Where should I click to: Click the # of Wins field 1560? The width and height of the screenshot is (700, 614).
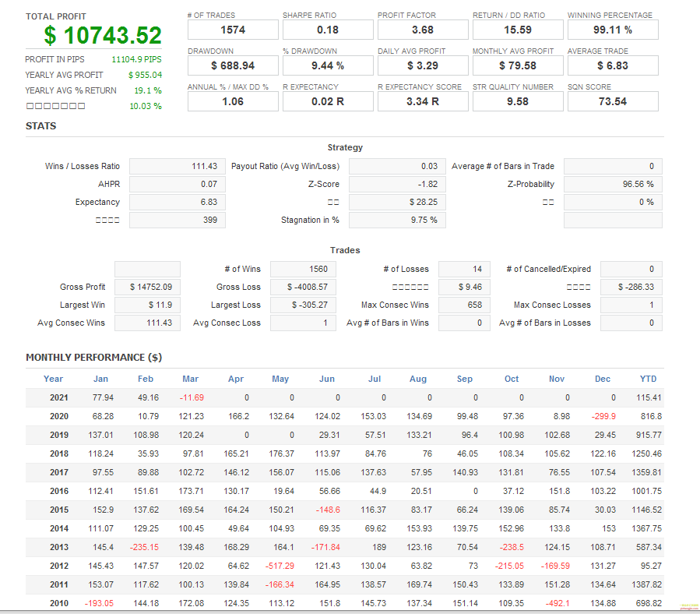click(x=303, y=269)
